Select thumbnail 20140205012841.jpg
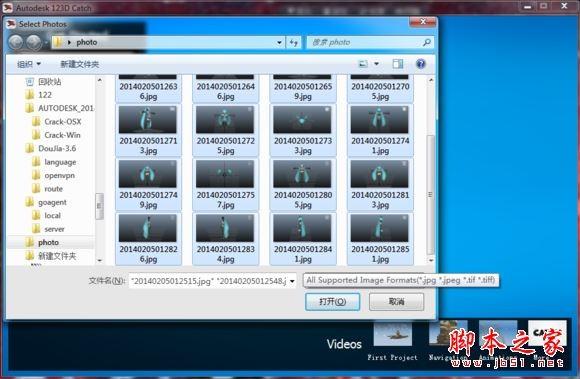This screenshot has width=580, height=379. click(303, 228)
